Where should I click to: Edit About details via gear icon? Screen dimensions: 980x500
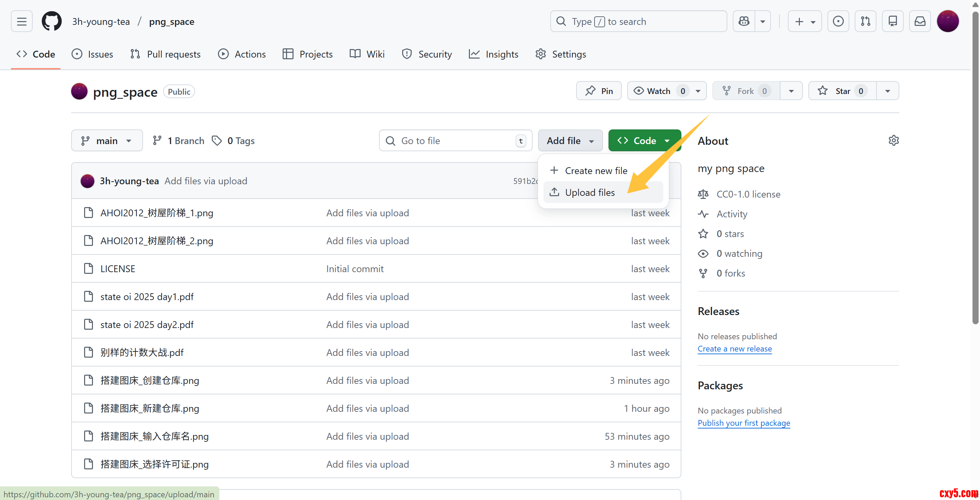tap(893, 140)
